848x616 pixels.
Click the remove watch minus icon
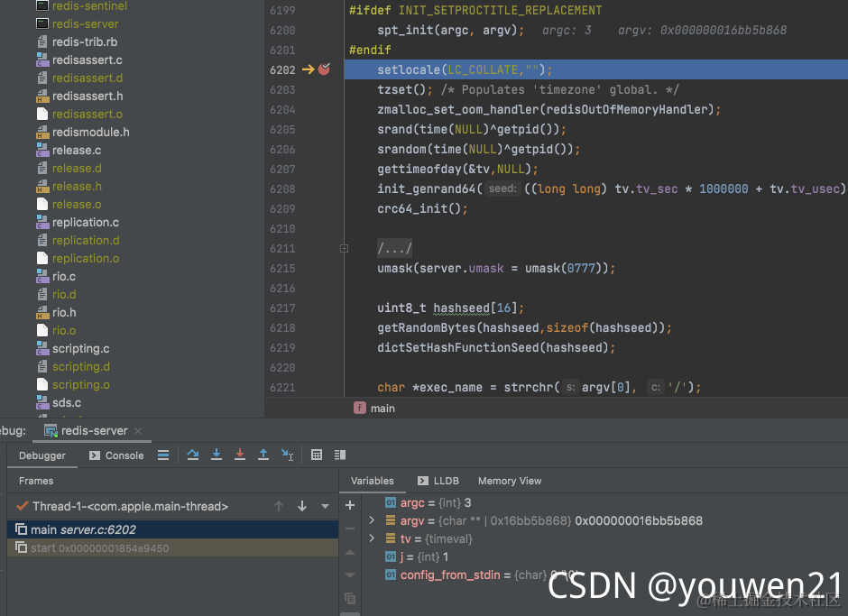(350, 529)
